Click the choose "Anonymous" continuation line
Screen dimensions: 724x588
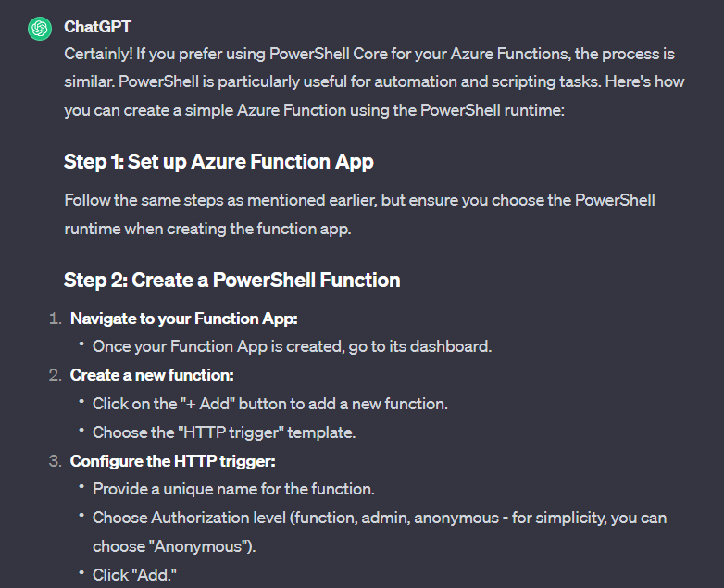click(174, 546)
